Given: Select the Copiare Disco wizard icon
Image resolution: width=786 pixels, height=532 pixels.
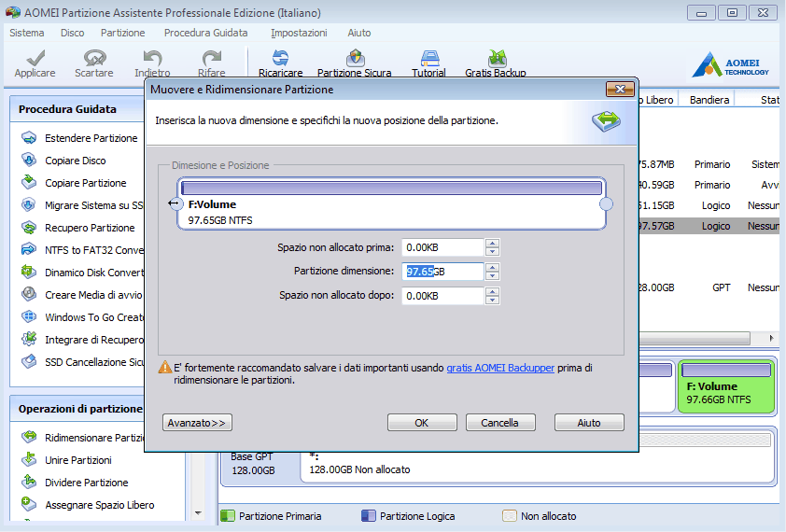Looking at the screenshot, I should tap(29, 160).
